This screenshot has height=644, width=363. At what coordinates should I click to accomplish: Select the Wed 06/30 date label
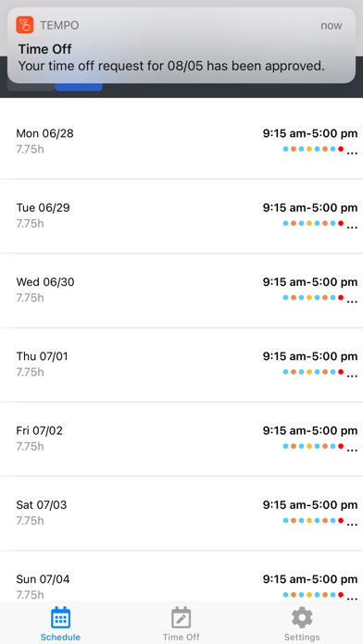point(45,281)
